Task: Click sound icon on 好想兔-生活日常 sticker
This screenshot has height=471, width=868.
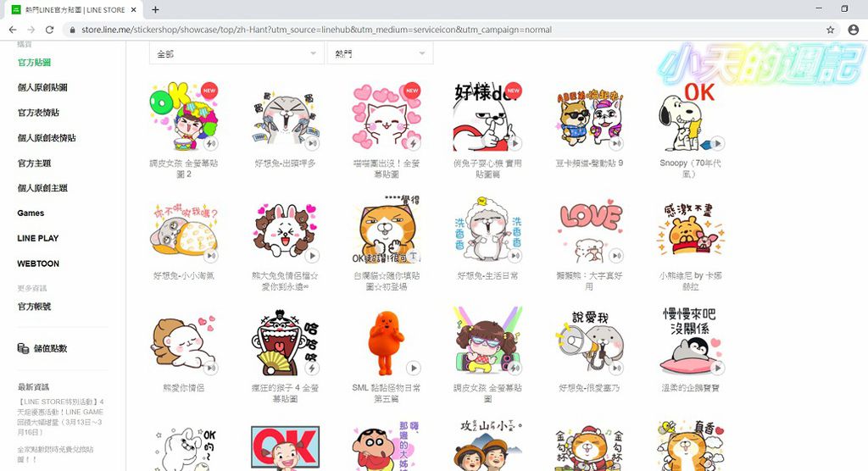Action: (515, 256)
